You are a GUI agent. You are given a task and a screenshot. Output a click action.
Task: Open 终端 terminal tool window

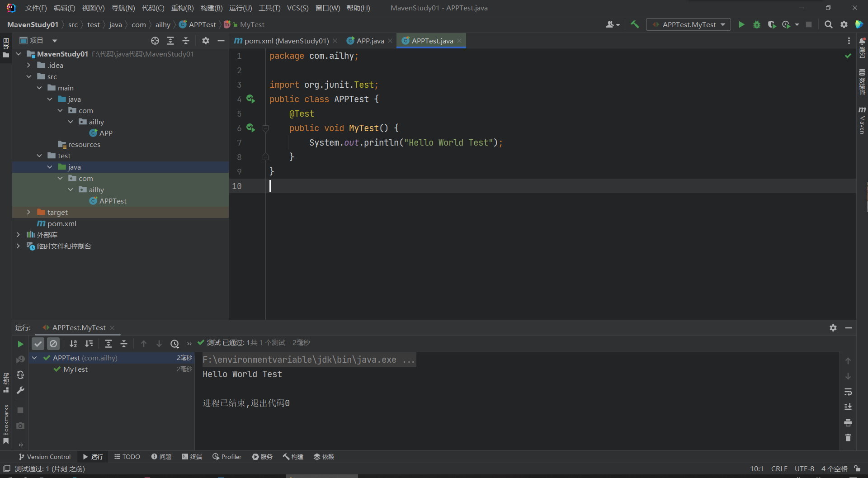pyautogui.click(x=192, y=457)
